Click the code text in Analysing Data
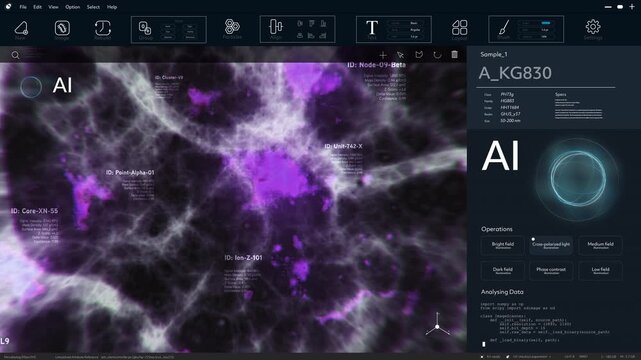Viewport: 641px width, 360px height. (545, 322)
